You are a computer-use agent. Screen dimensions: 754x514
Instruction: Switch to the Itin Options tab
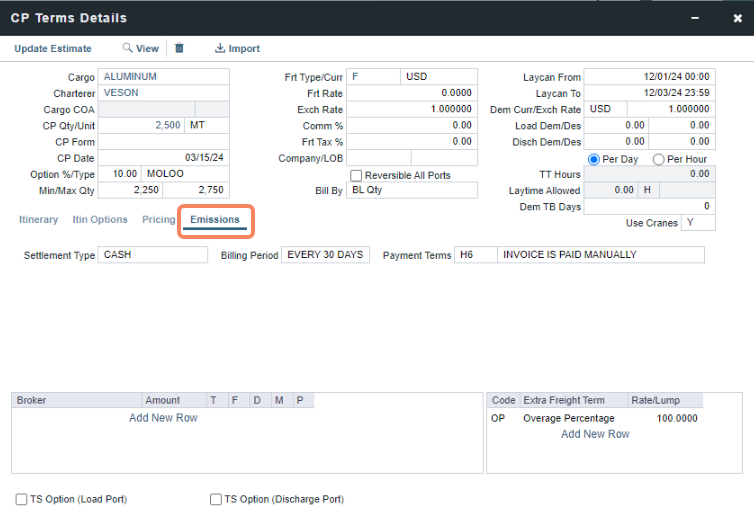click(100, 220)
